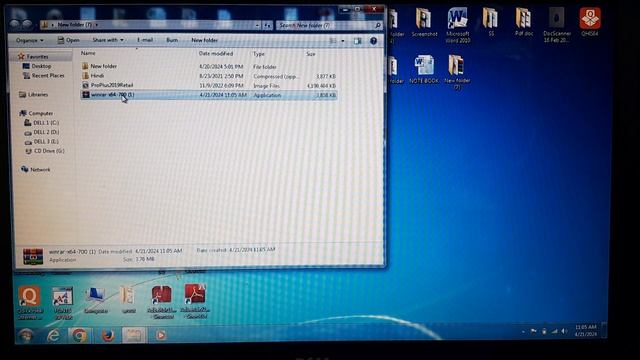Click the volume icon in system tray
Image resolution: width=640 pixels, height=360 pixels.
coord(564,331)
